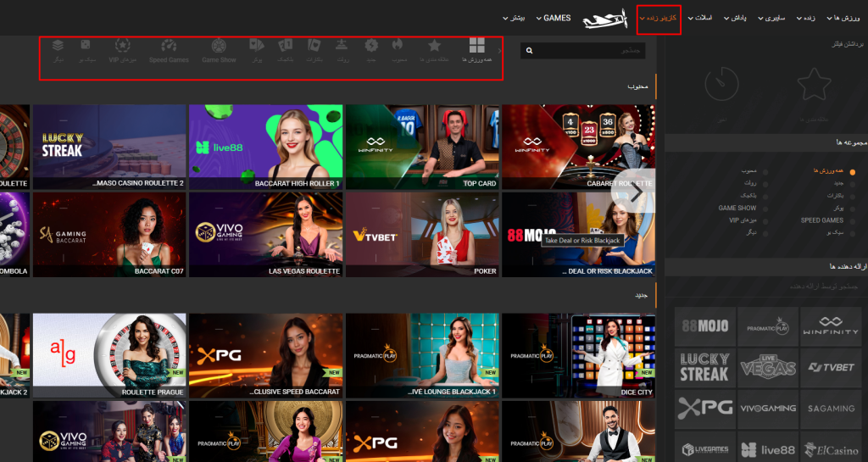Select the 'پوکر' radio option in sidebar

[x=852, y=209]
